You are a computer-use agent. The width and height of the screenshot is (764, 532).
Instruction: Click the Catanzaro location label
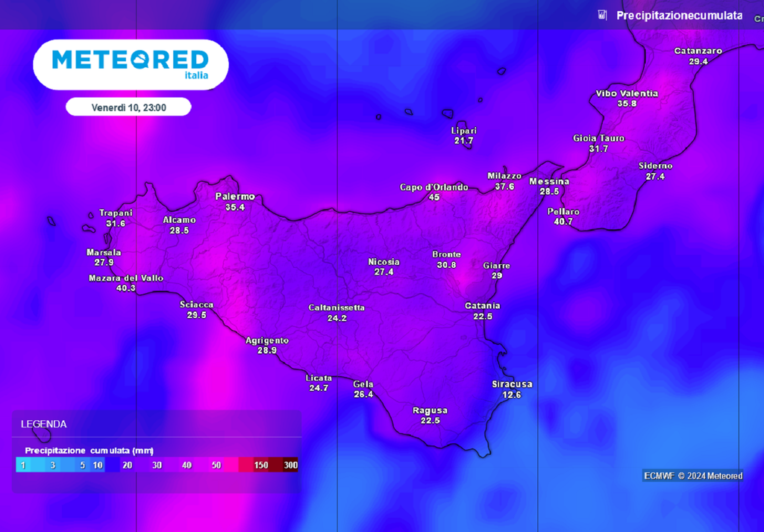pyautogui.click(x=698, y=51)
